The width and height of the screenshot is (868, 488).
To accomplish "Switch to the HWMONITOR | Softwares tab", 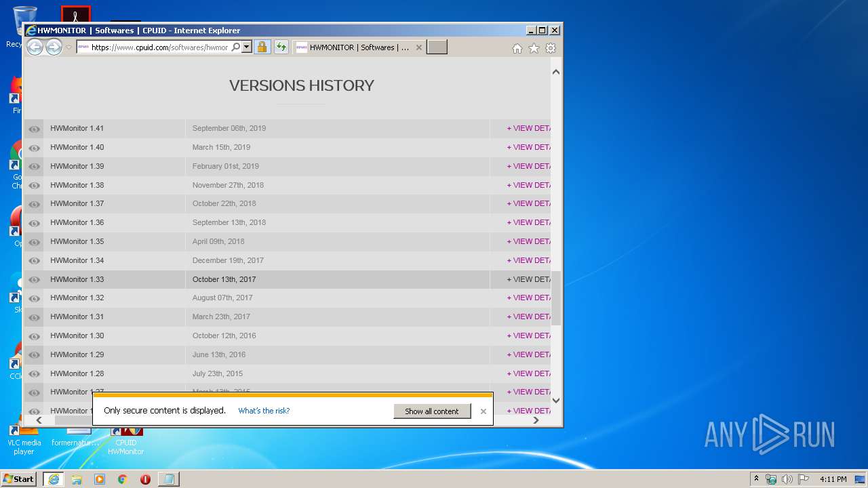I will [x=359, y=47].
